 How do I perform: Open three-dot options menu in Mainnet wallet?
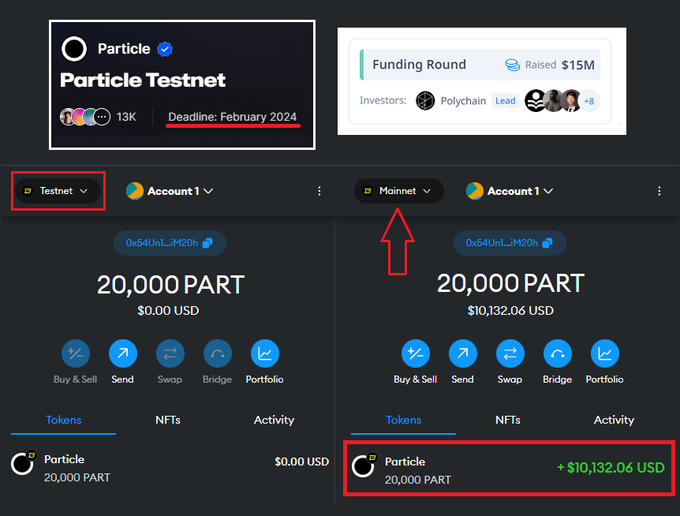[x=659, y=191]
